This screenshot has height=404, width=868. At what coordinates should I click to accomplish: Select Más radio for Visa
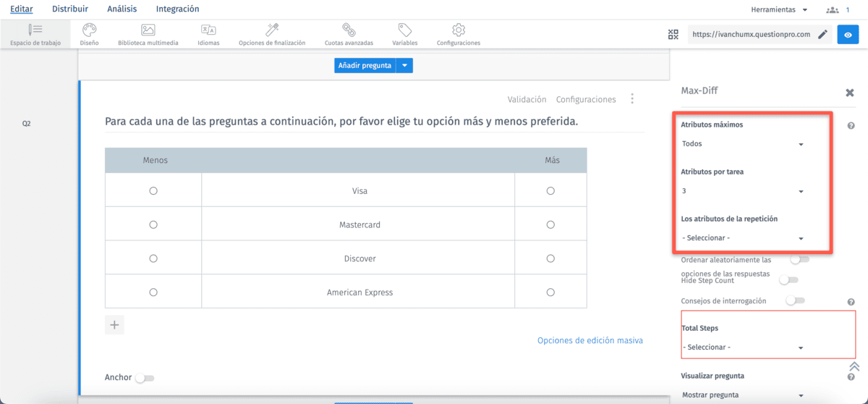click(550, 191)
